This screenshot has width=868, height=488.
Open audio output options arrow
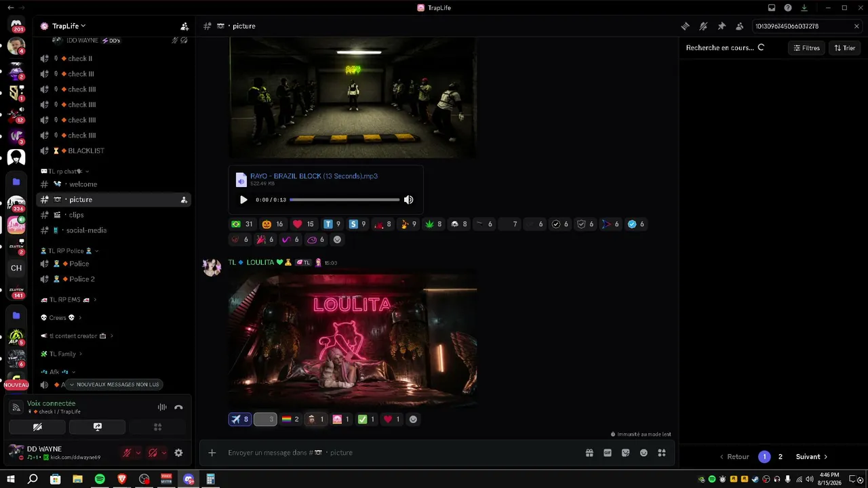[x=164, y=453]
